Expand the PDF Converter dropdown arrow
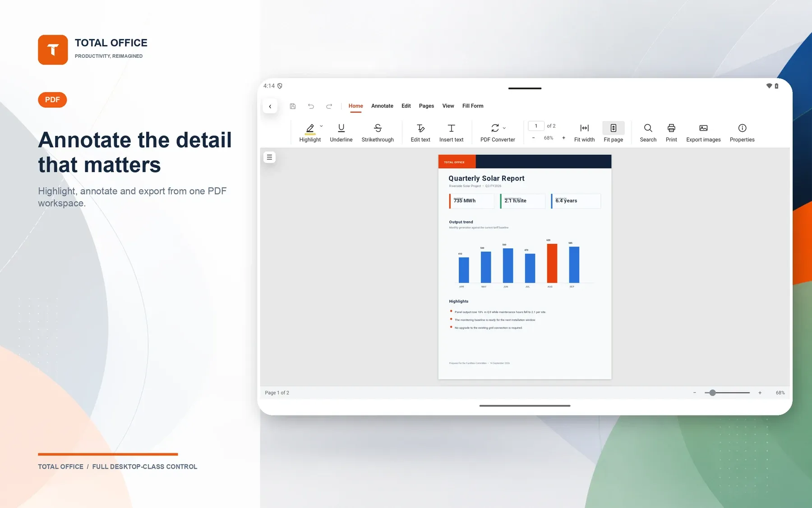 click(504, 128)
